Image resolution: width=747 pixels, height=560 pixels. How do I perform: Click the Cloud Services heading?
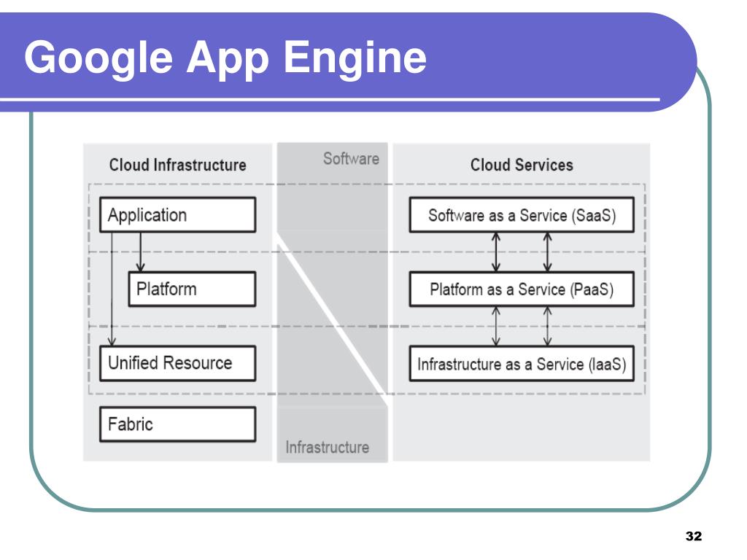click(522, 165)
